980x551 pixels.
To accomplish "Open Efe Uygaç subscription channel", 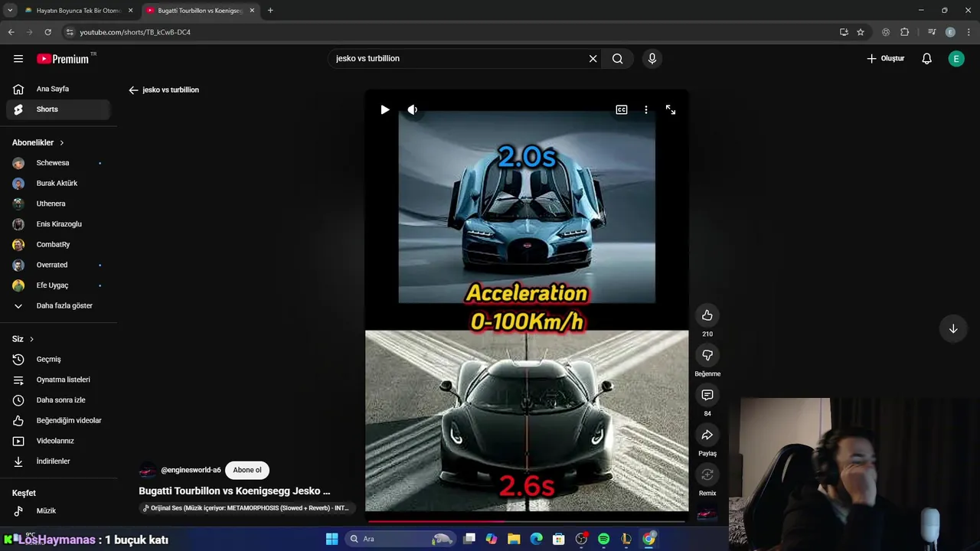I will click(x=59, y=285).
